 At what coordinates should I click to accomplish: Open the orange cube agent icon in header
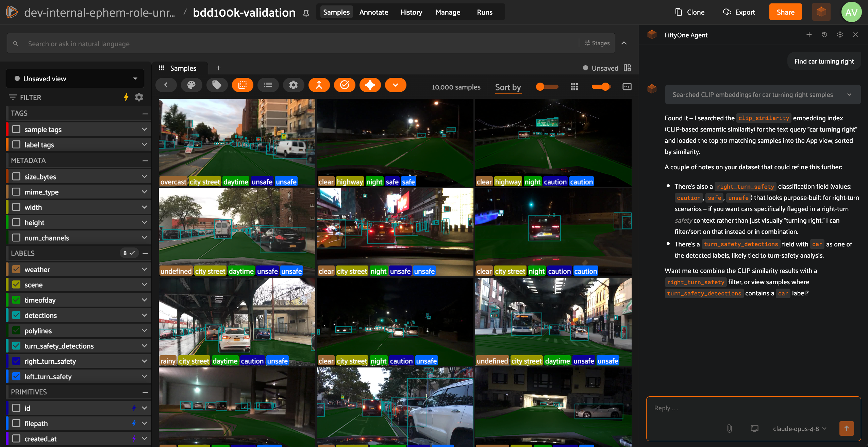tap(821, 12)
